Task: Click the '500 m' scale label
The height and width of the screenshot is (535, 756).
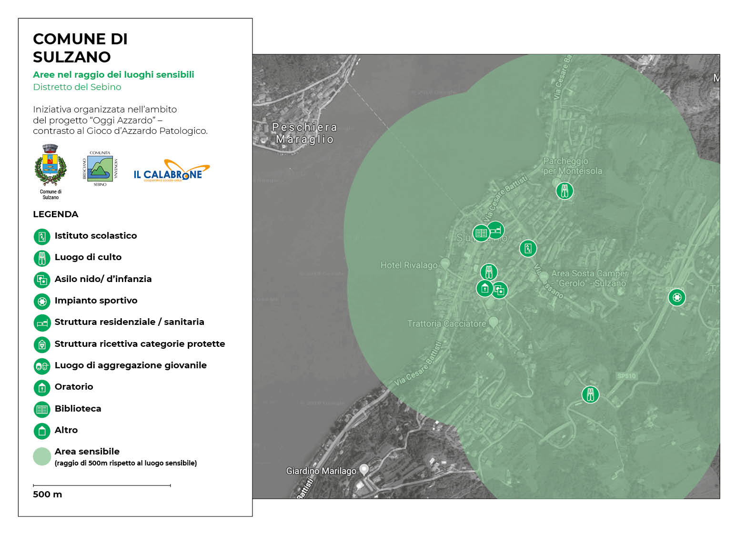Action: pyautogui.click(x=47, y=495)
